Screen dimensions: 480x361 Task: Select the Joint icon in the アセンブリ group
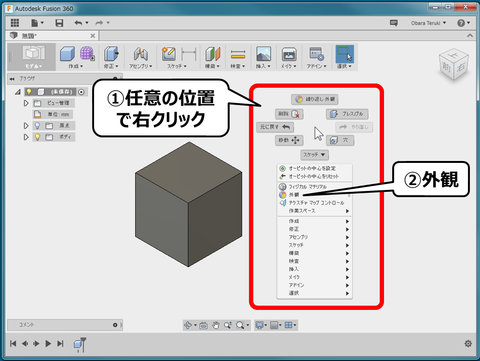coord(141,54)
